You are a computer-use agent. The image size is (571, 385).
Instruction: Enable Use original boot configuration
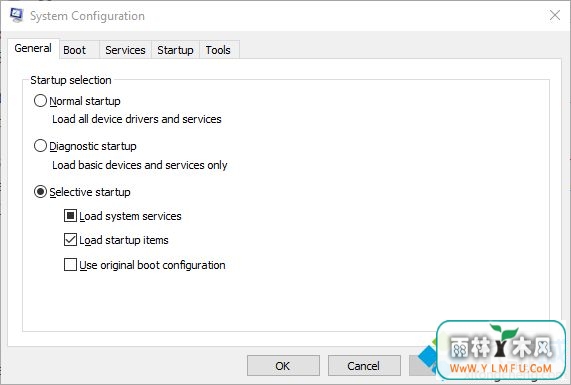[70, 265]
